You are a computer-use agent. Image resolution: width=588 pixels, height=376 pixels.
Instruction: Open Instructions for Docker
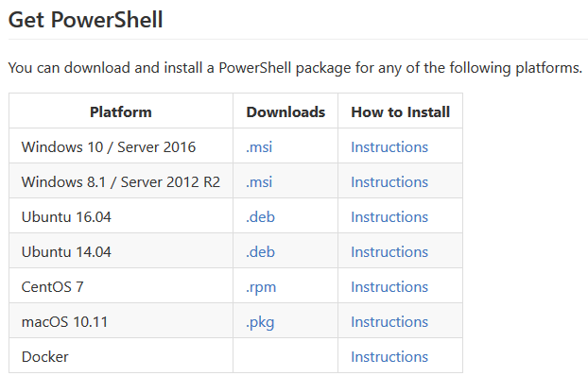[x=389, y=356]
